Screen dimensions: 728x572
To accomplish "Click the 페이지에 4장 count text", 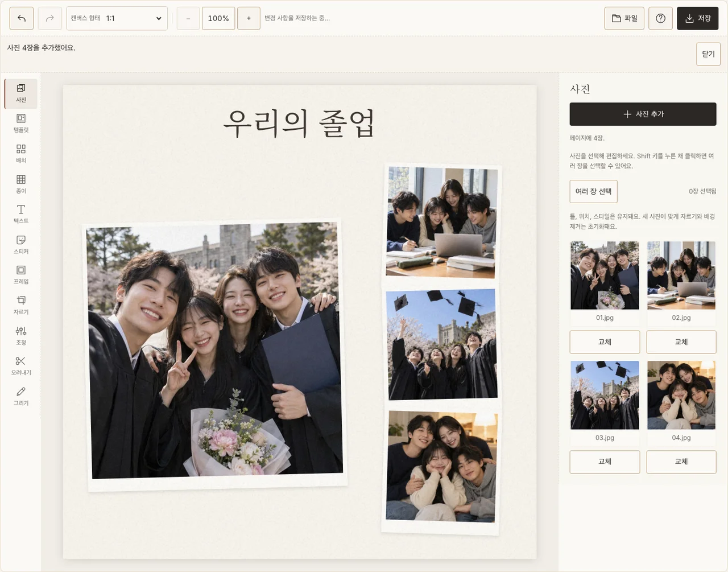I will [x=587, y=138].
